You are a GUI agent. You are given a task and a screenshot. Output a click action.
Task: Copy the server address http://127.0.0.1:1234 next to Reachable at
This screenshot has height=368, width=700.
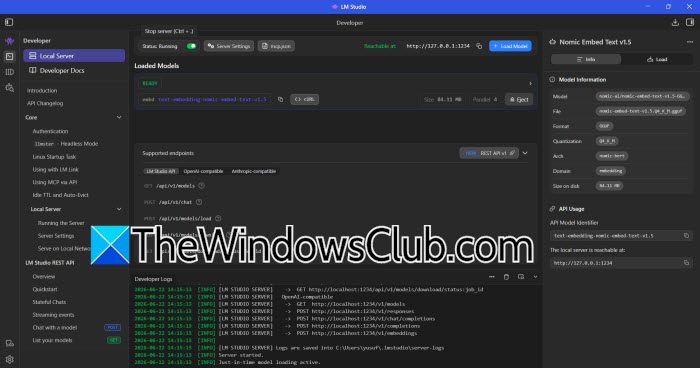click(479, 46)
